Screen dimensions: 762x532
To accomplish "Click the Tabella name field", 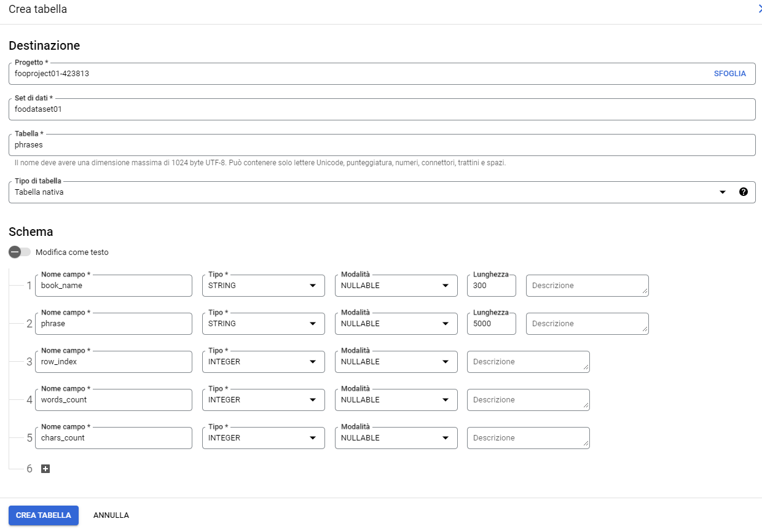I will pos(382,145).
